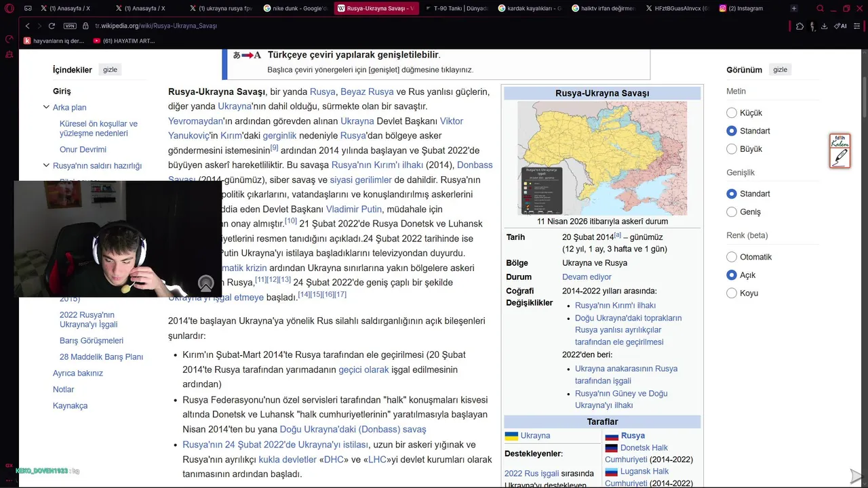Open the war map thumbnail in infobox
The image size is (868, 488).
click(602, 158)
